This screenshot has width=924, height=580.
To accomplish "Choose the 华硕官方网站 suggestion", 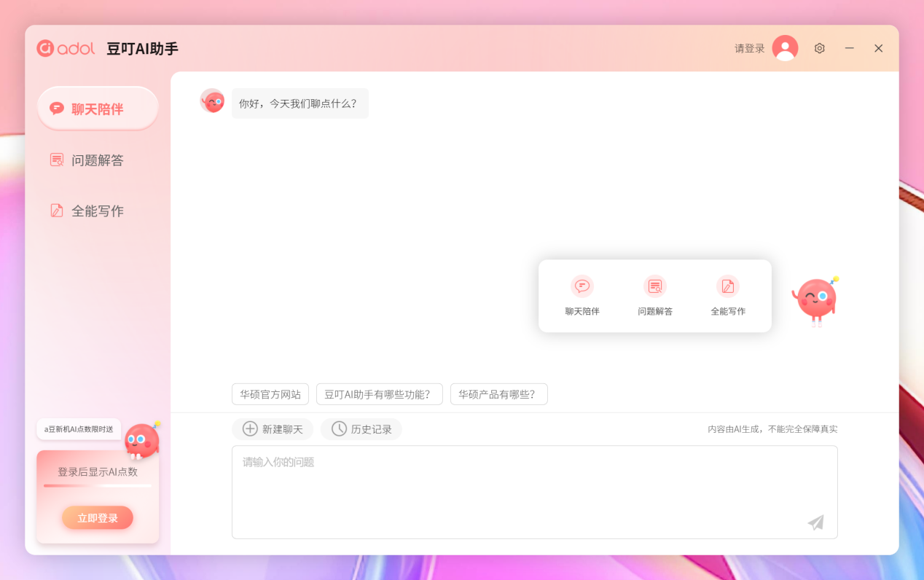I will [270, 394].
